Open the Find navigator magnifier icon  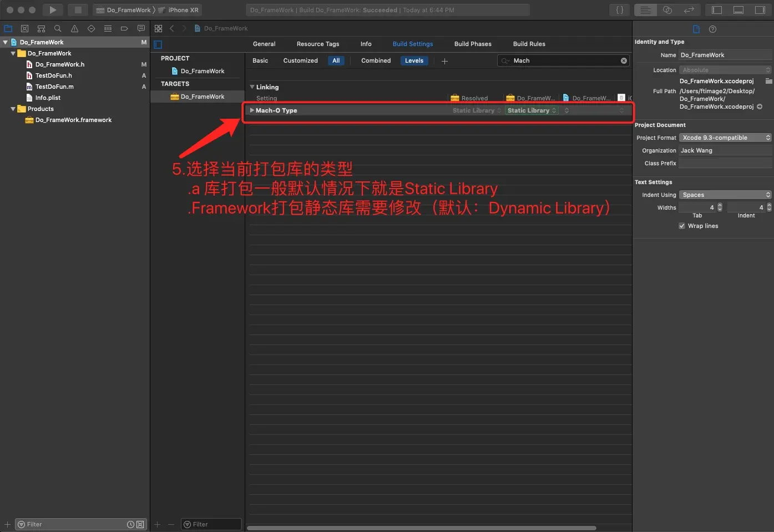(58, 28)
